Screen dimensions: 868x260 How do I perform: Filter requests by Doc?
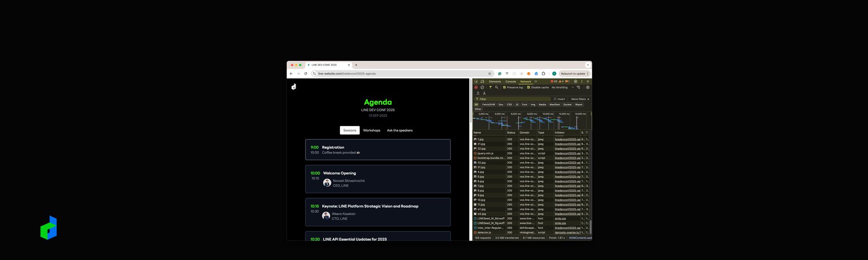click(x=501, y=104)
